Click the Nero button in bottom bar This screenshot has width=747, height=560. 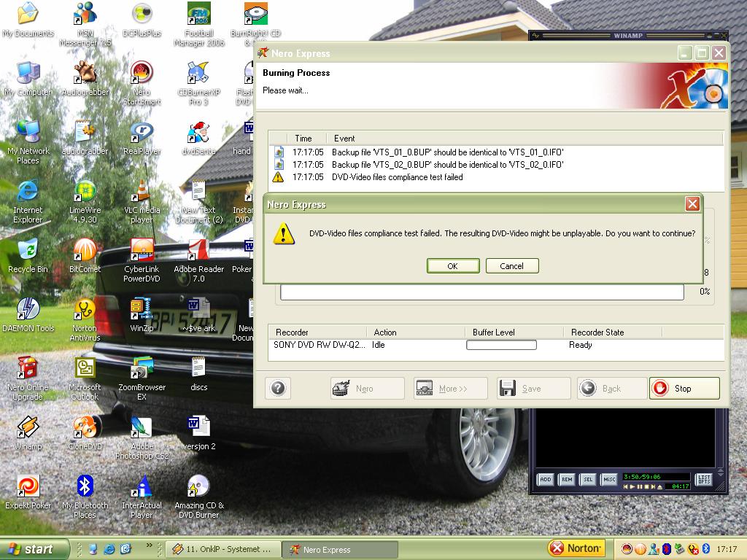tap(368, 388)
